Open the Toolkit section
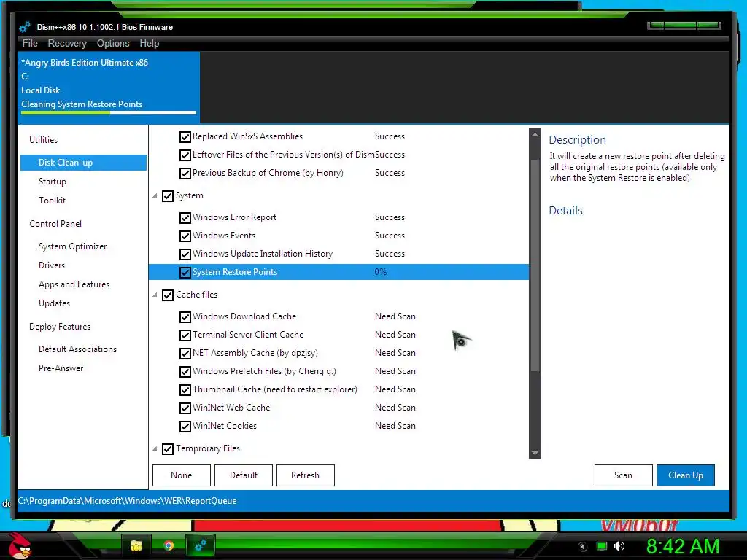The width and height of the screenshot is (747, 560). 52,201
